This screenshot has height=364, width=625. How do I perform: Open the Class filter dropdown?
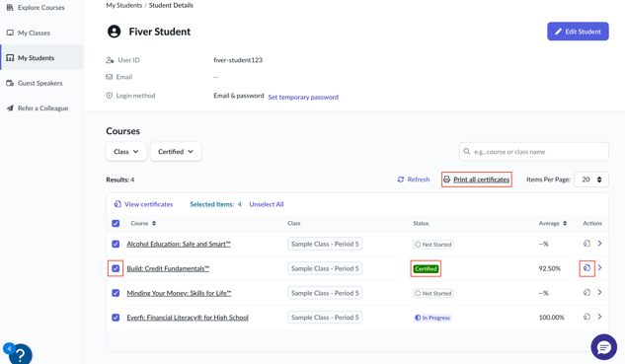pyautogui.click(x=126, y=151)
